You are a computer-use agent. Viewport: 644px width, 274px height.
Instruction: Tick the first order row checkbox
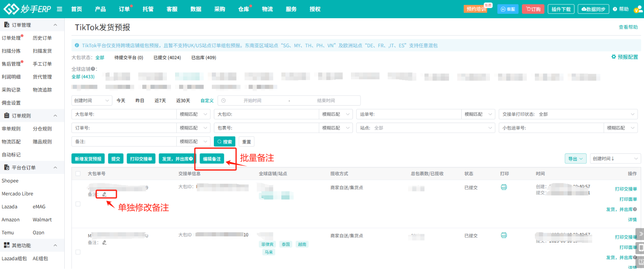point(78,204)
